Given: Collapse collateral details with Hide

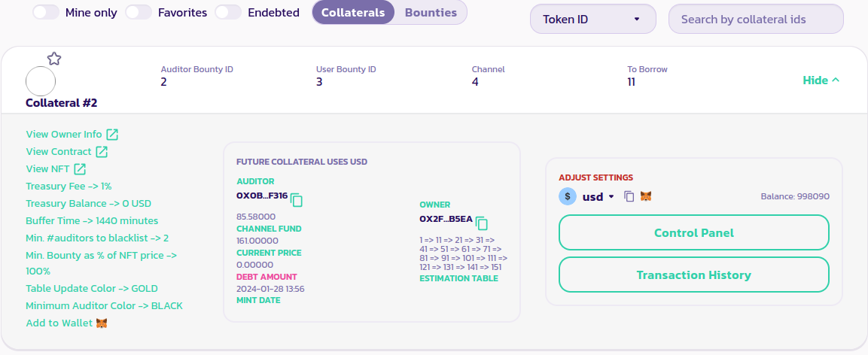Looking at the screenshot, I should pyautogui.click(x=821, y=80).
